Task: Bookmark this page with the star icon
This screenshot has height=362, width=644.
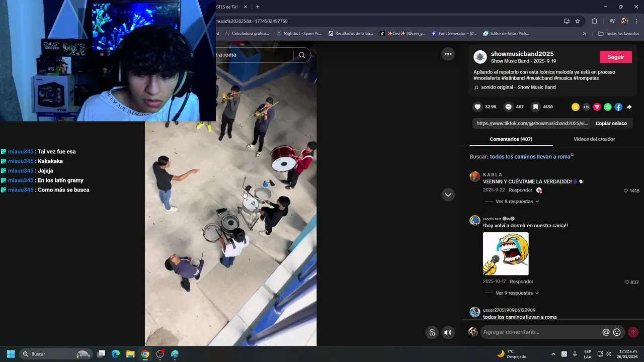Action: click(x=578, y=21)
